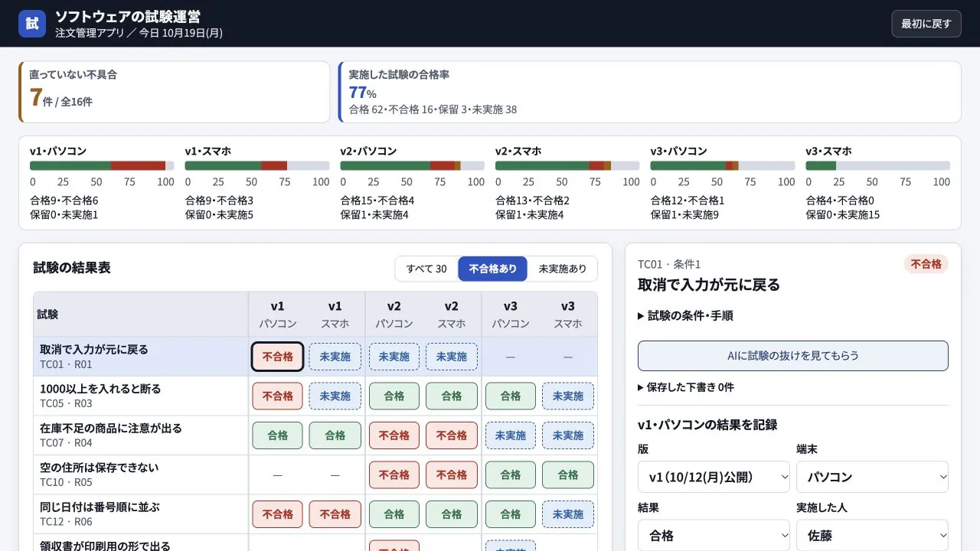The height and width of the screenshot is (551, 980).
Task: Open the 結果 dropdown showing 合格
Action: coord(714,536)
